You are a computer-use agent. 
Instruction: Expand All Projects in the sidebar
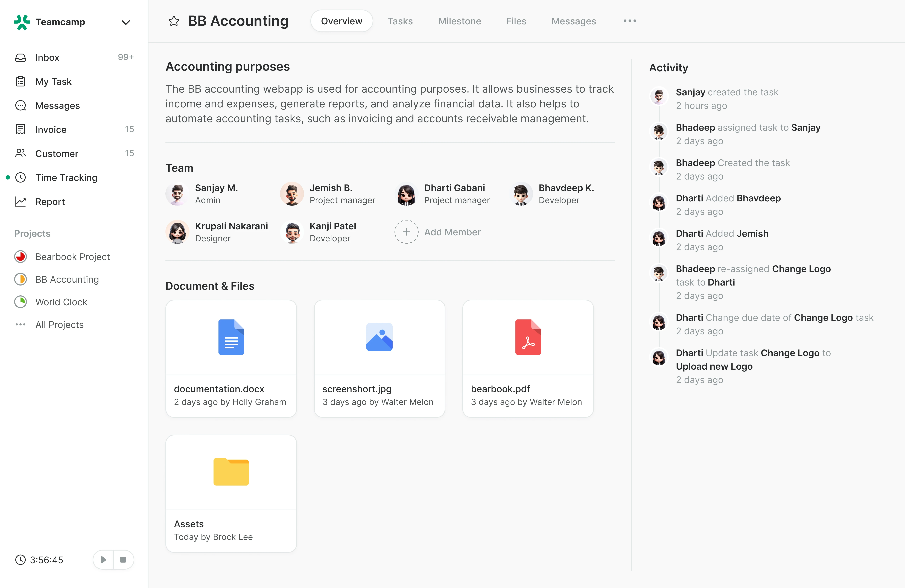click(x=59, y=324)
